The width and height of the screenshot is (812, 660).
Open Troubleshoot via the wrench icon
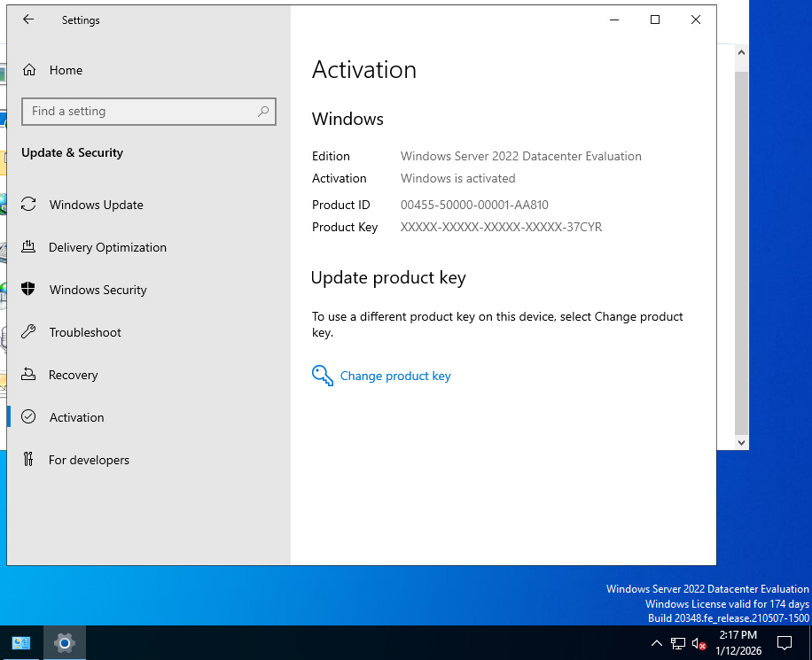(x=30, y=332)
